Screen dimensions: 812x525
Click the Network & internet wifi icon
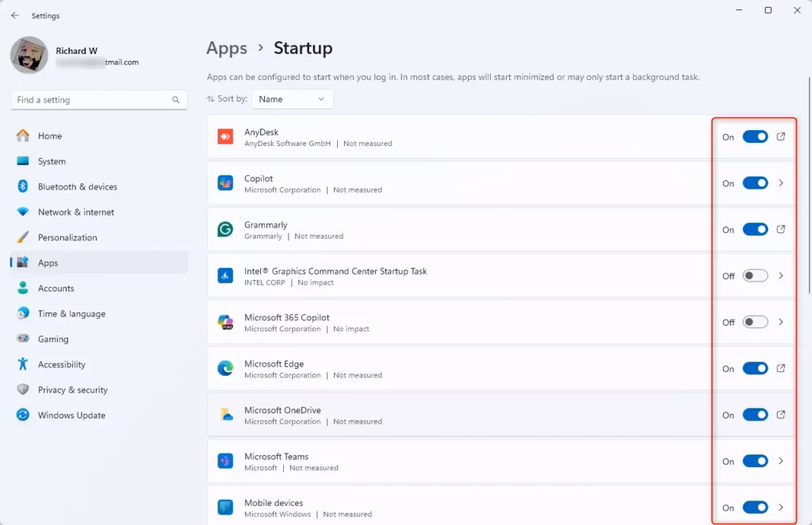click(23, 212)
